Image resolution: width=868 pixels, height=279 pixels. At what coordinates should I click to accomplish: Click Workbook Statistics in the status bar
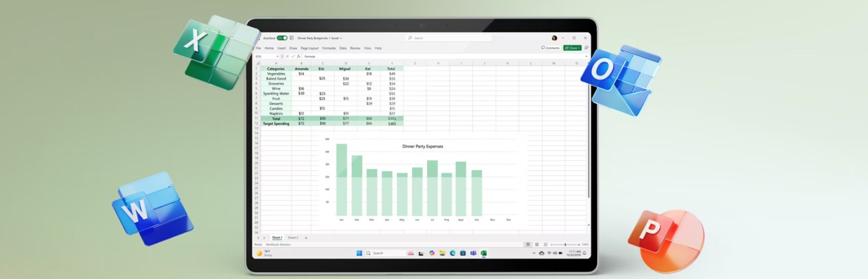click(x=278, y=244)
